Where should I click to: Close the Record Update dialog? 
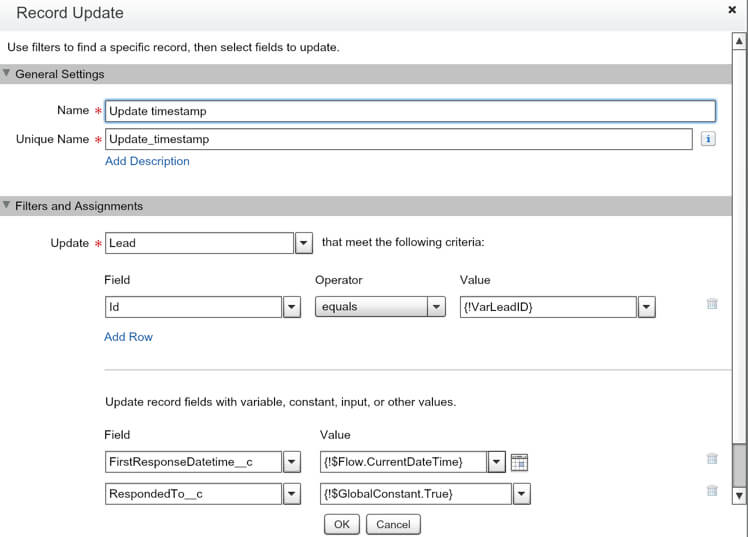[x=732, y=10]
